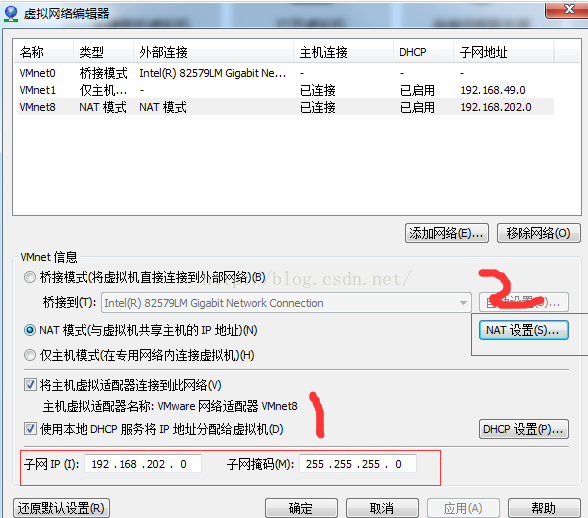Viewport: 588px width, 518px height.
Task: Close the virtual network editor window
Action: coord(568,9)
